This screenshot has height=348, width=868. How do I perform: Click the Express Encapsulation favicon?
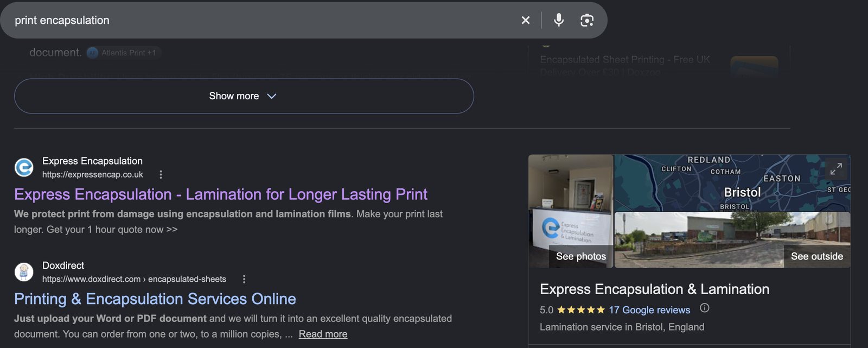point(24,167)
